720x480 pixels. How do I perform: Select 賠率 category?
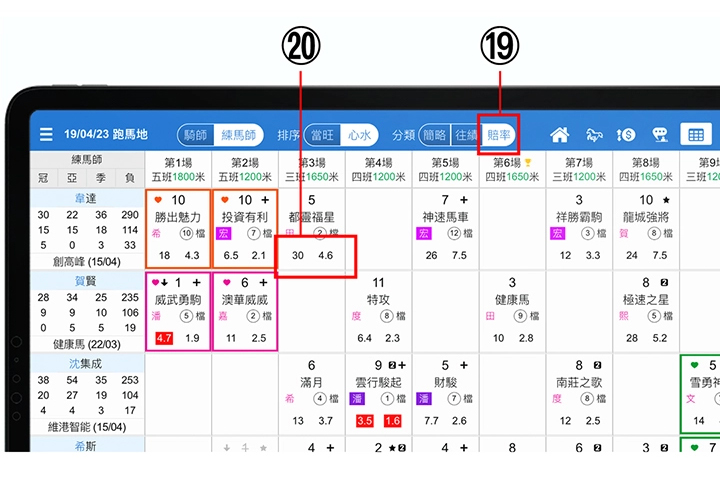499,135
